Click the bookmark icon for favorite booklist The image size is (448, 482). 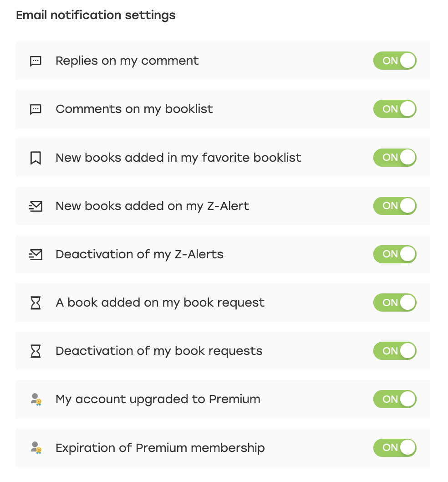coord(36,158)
